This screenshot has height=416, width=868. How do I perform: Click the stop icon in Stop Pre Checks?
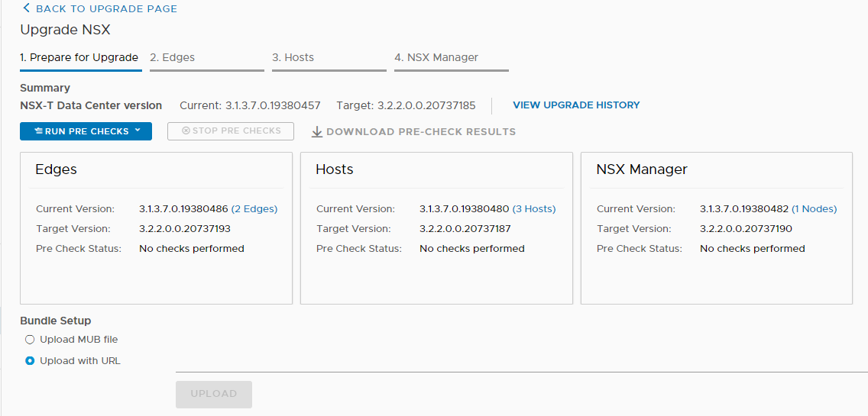[186, 131]
